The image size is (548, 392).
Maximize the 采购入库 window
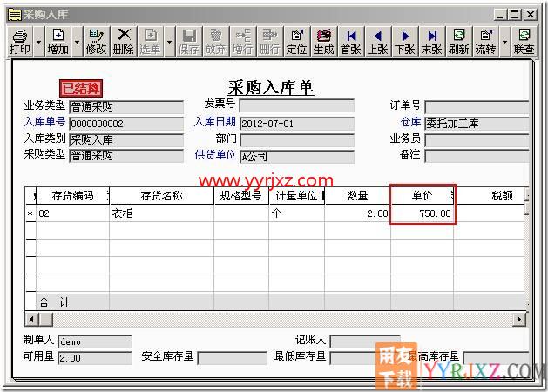click(515, 15)
